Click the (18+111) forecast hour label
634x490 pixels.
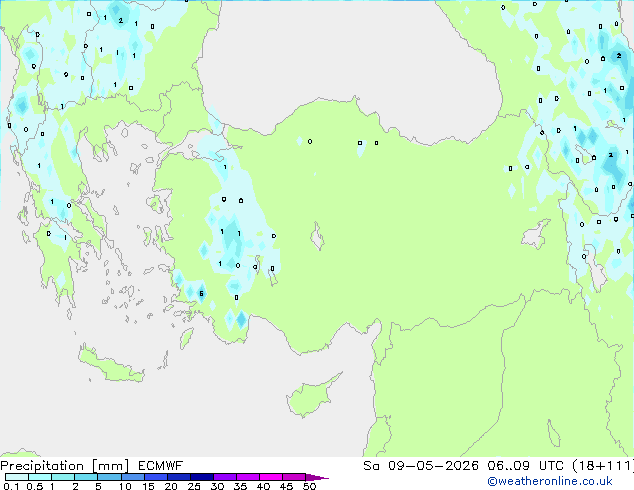603,466
